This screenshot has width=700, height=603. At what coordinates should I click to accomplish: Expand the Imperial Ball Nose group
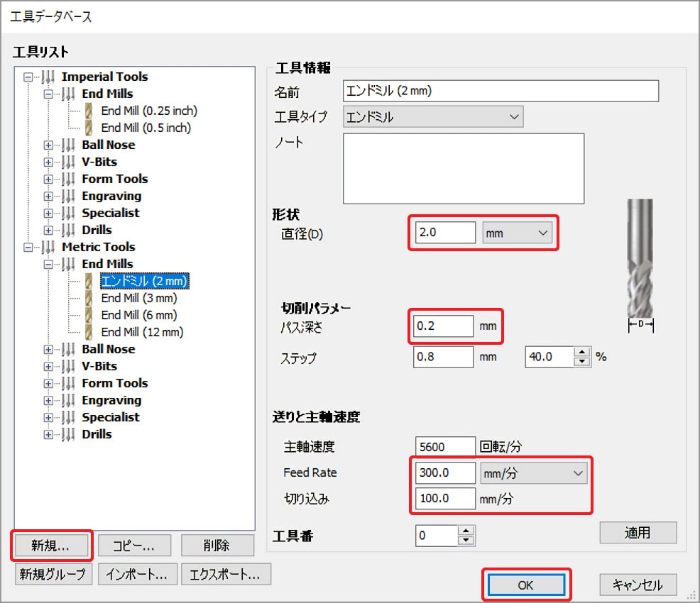(48, 145)
